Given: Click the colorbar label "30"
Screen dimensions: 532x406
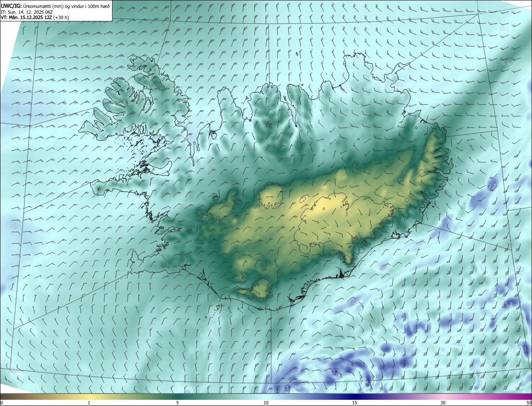Looking at the screenshot, I should (x=443, y=403).
